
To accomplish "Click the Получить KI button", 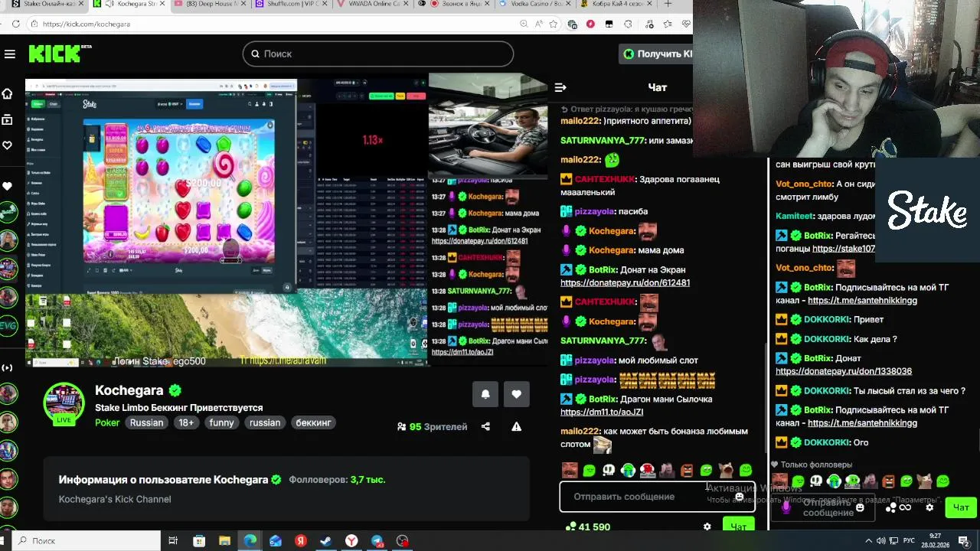I will 656,54.
